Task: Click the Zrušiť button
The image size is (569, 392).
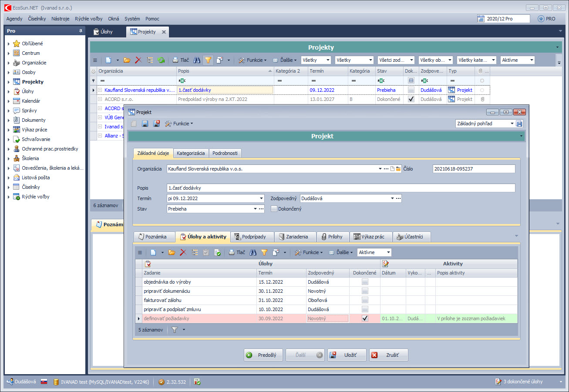Action: 388,355
